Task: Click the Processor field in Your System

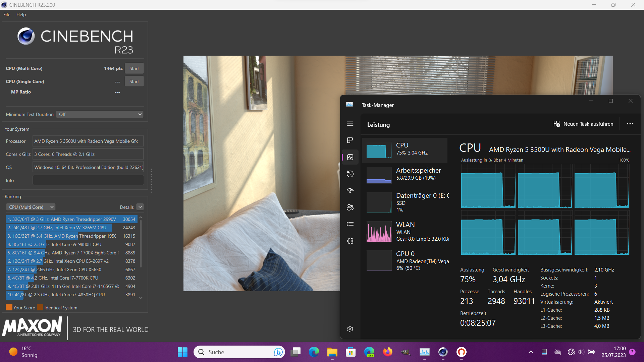Action: (88, 141)
